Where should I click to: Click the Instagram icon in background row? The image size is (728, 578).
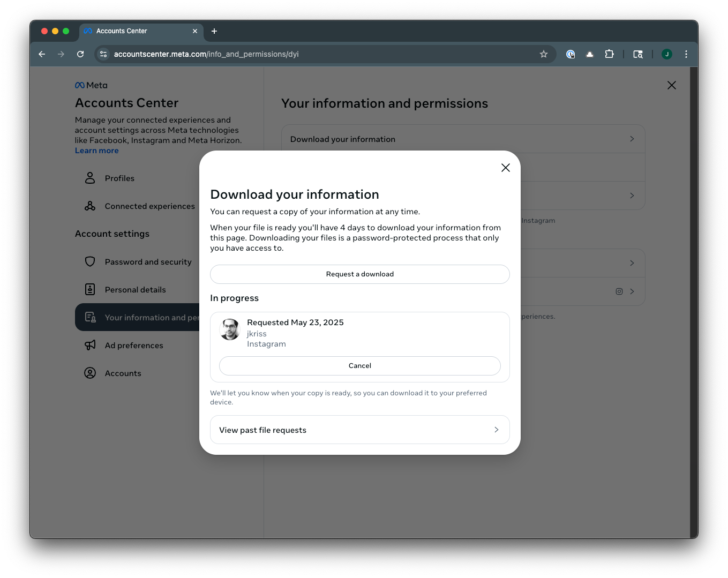point(619,291)
